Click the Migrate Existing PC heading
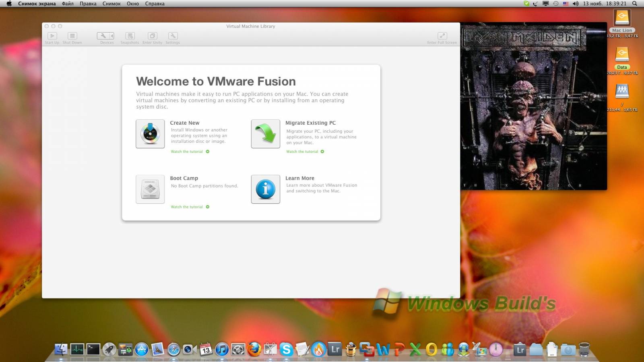This screenshot has height=362, width=644. (x=310, y=123)
